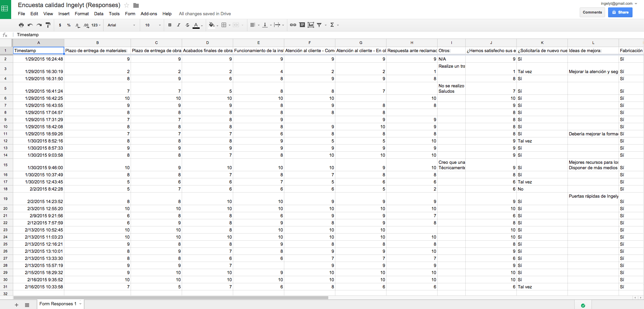This screenshot has width=644, height=309.
Task: Click the insert chart icon
Action: click(311, 25)
